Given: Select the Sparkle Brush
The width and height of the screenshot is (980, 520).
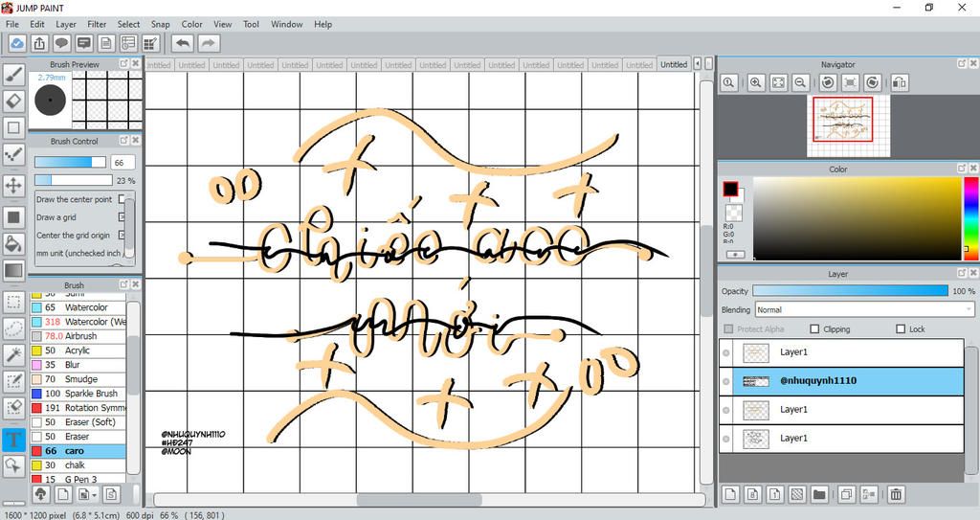Looking at the screenshot, I should (78, 394).
